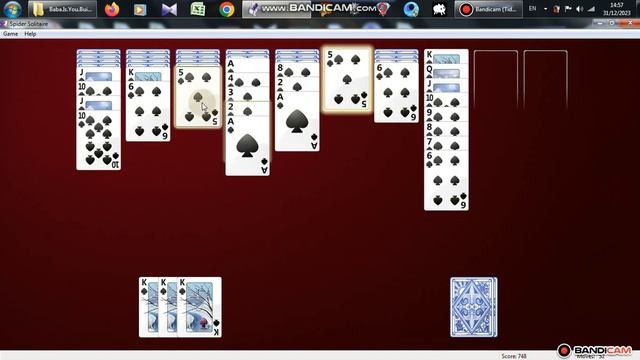The image size is (640, 360).
Task: Open the BabaIsYou folder taskbar button
Action: [x=62, y=9]
